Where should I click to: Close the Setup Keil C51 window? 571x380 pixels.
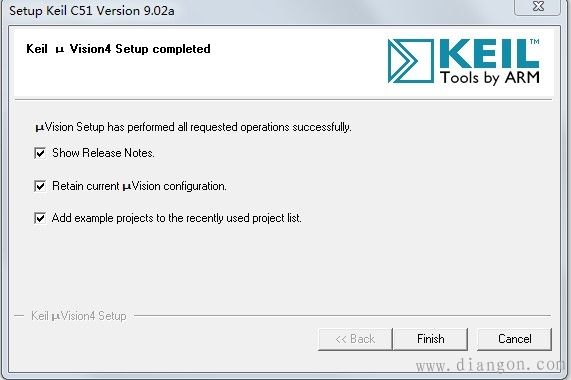coord(537,7)
